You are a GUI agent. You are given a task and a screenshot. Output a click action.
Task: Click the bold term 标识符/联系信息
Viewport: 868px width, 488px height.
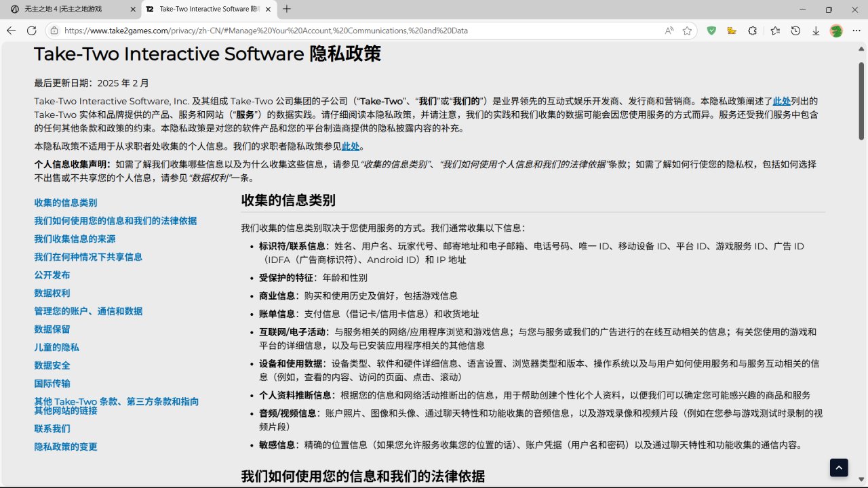coord(292,246)
